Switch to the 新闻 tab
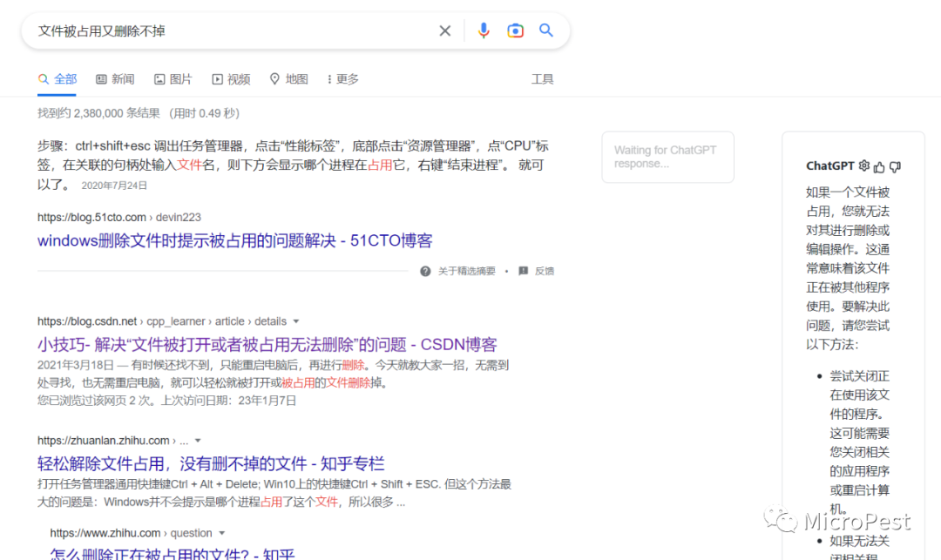 click(x=115, y=79)
